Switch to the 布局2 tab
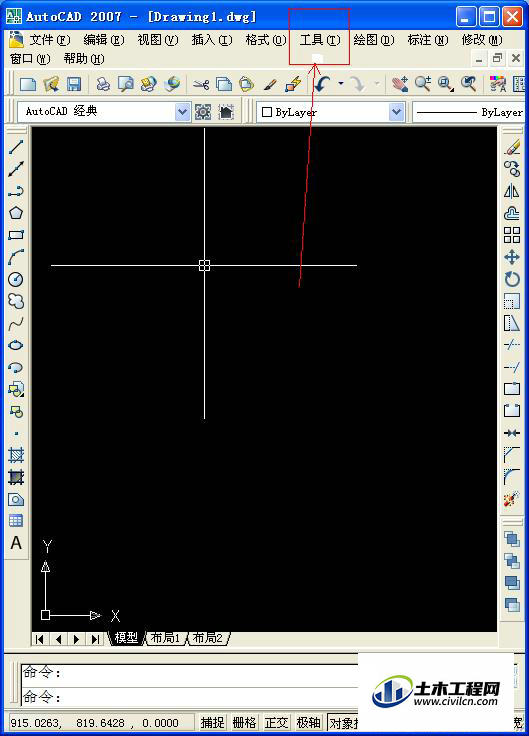Screen dimensions: 529x736 coord(208,638)
